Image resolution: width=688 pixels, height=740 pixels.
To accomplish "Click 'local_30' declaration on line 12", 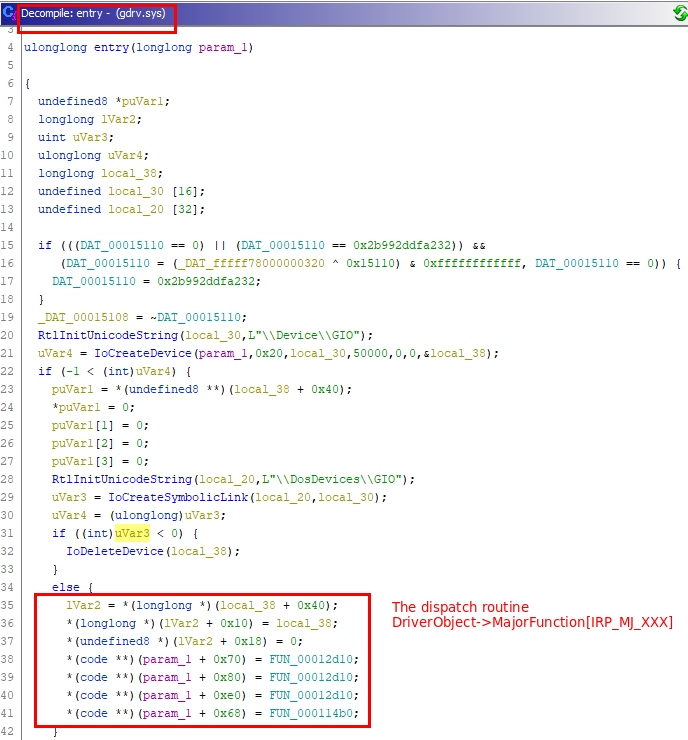I will tap(136, 192).
